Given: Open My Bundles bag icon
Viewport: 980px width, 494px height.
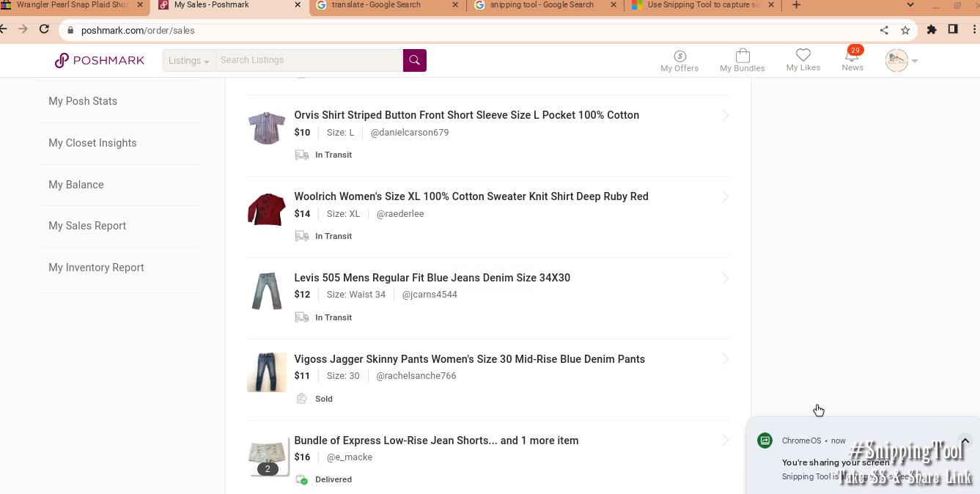Looking at the screenshot, I should click(x=743, y=61).
